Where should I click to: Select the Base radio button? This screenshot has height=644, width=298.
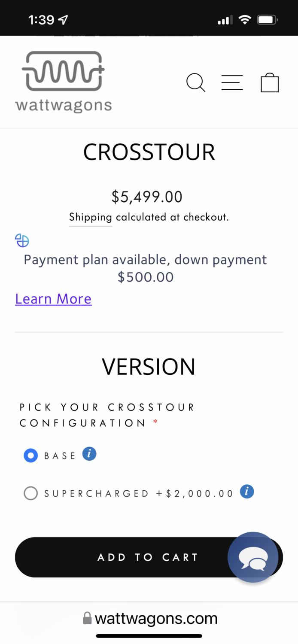click(31, 456)
